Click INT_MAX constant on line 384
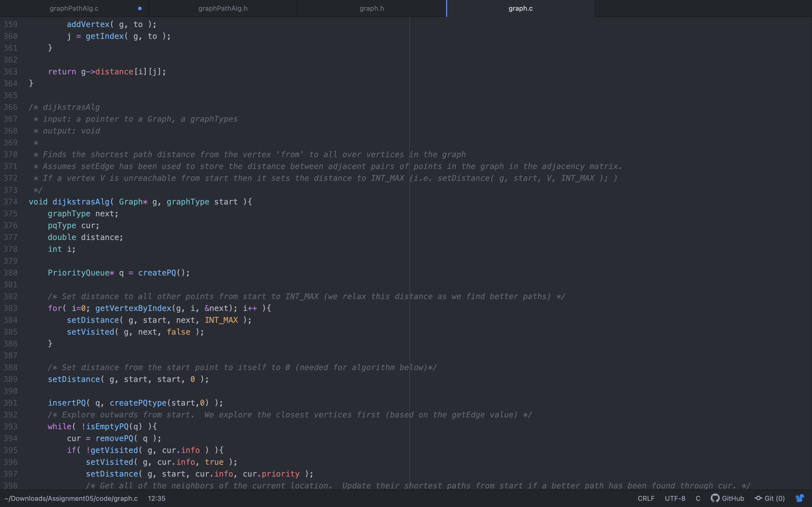The image size is (812, 507). [221, 320]
